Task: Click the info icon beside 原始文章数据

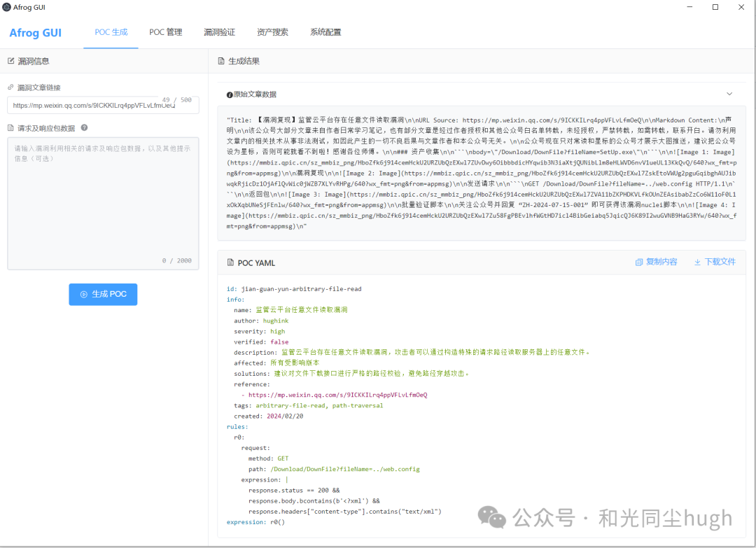Action: pyautogui.click(x=230, y=95)
